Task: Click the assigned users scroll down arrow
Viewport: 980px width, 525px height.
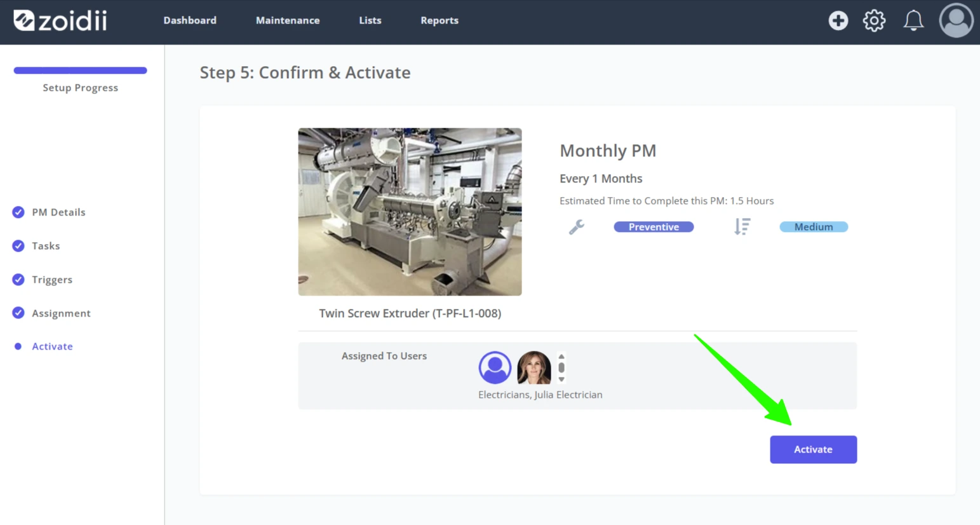Action: click(x=561, y=379)
